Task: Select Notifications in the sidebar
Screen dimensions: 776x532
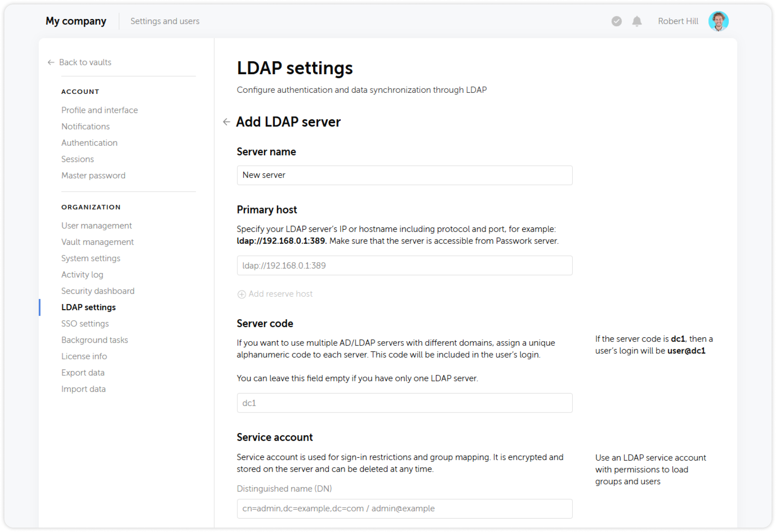Action: (x=85, y=126)
